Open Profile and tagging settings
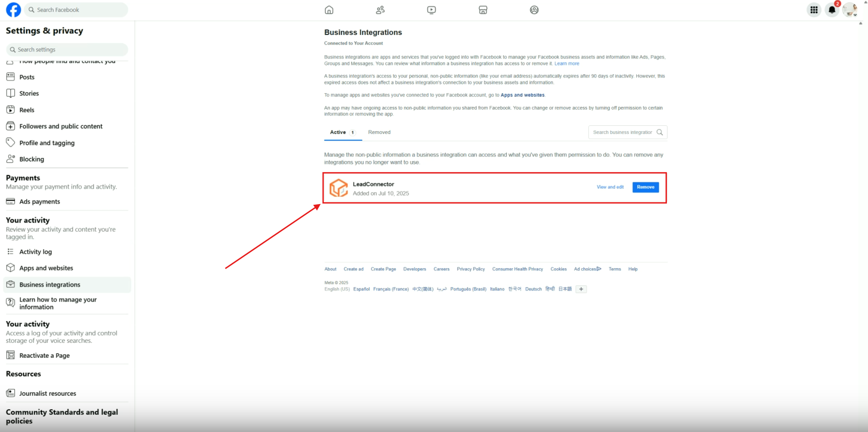This screenshot has height=432, width=868. click(x=67, y=143)
